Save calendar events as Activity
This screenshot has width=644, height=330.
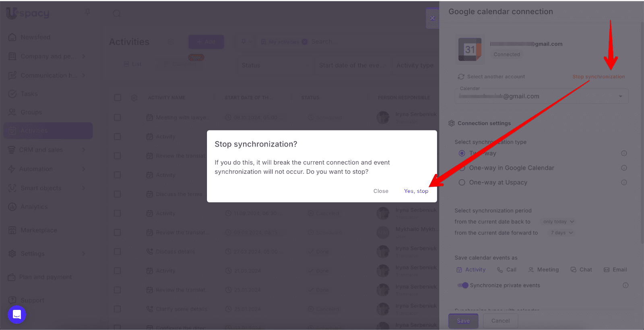[471, 270]
